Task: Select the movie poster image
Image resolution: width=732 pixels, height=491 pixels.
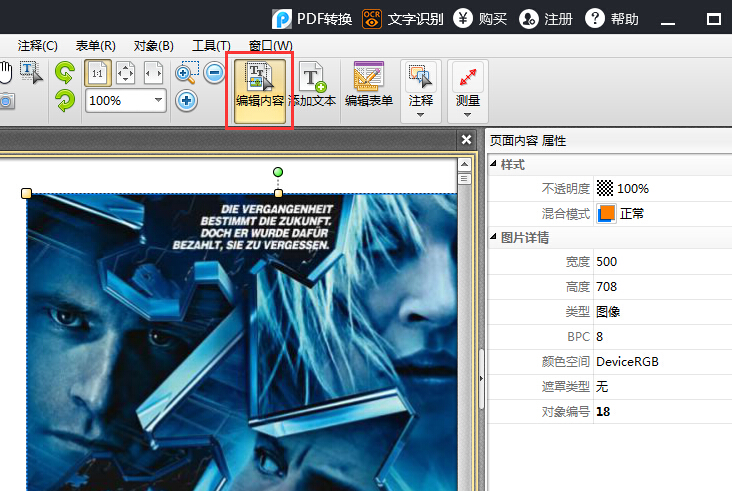Action: pyautogui.click(x=242, y=342)
